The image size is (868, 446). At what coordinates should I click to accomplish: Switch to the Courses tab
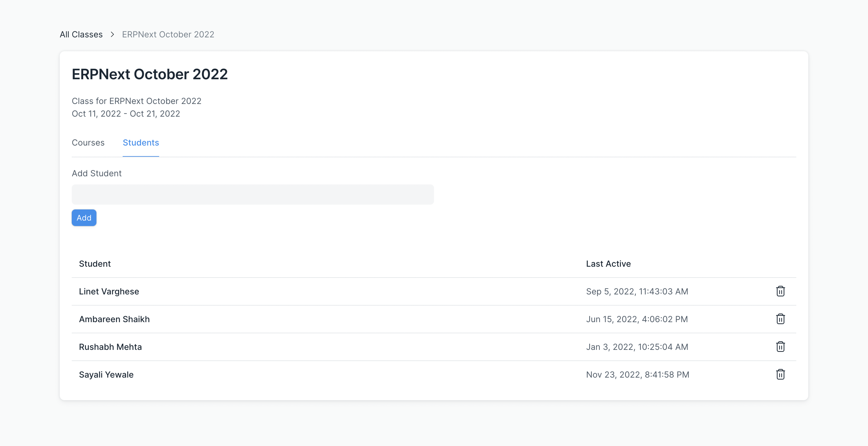pos(88,143)
